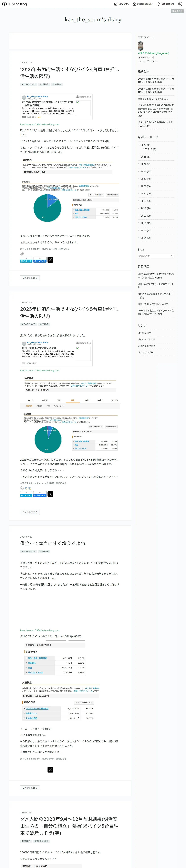
Task: Select the 雑魚労働者 tag on the 2026-01-03 post
Action: [44, 85]
